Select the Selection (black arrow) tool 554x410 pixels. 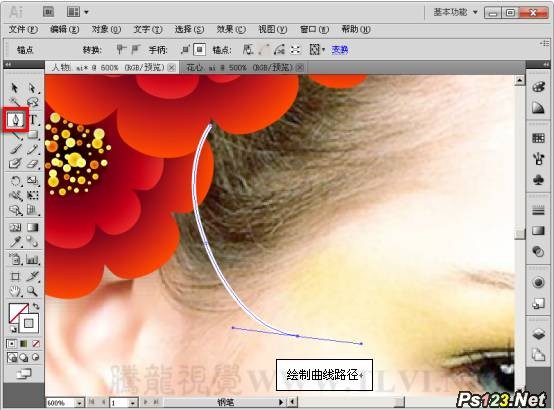pos(14,88)
